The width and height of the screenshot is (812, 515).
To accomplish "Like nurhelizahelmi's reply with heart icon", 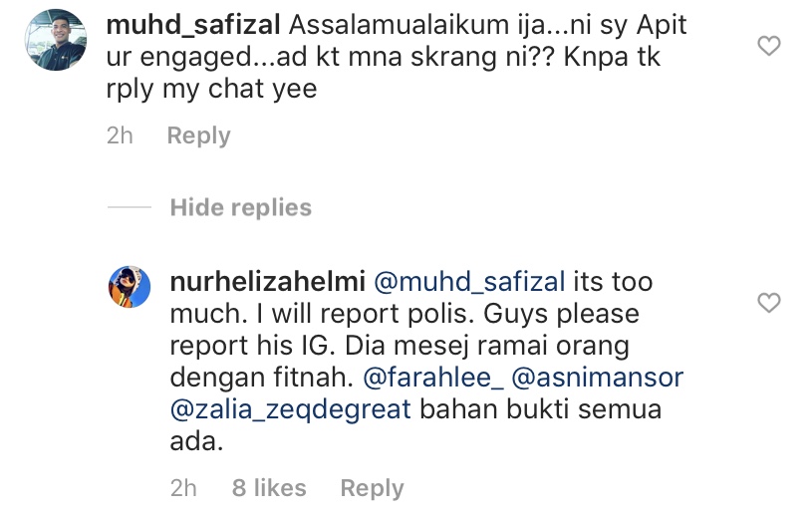I will (x=768, y=303).
